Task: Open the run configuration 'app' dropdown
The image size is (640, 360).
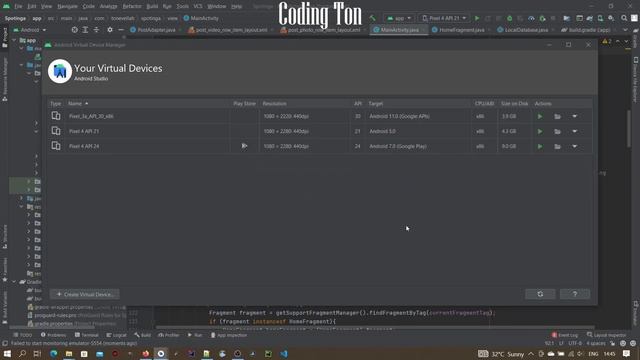Action: point(399,18)
